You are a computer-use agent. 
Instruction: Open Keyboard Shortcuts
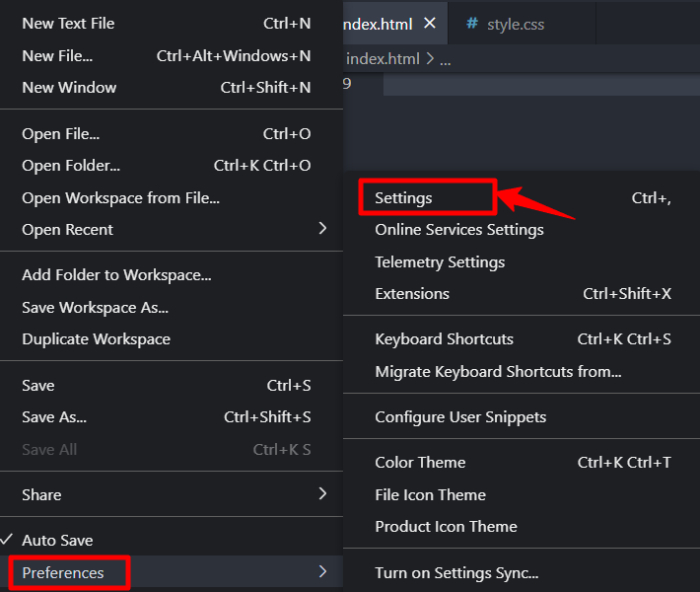coord(444,339)
